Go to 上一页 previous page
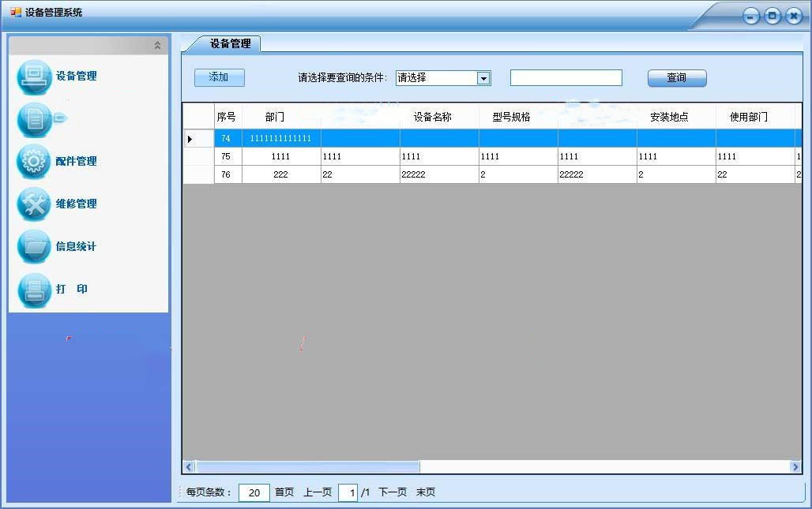The image size is (812, 509). click(318, 492)
